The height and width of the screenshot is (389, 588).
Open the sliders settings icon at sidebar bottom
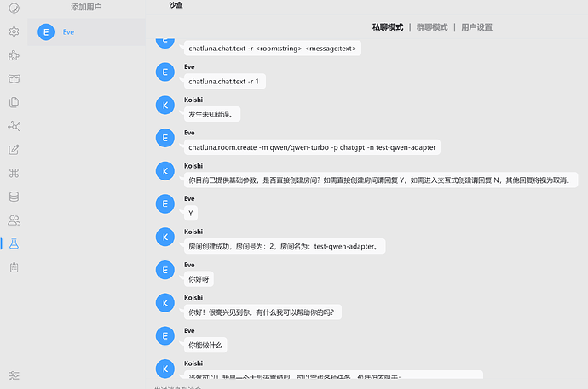tap(14, 375)
